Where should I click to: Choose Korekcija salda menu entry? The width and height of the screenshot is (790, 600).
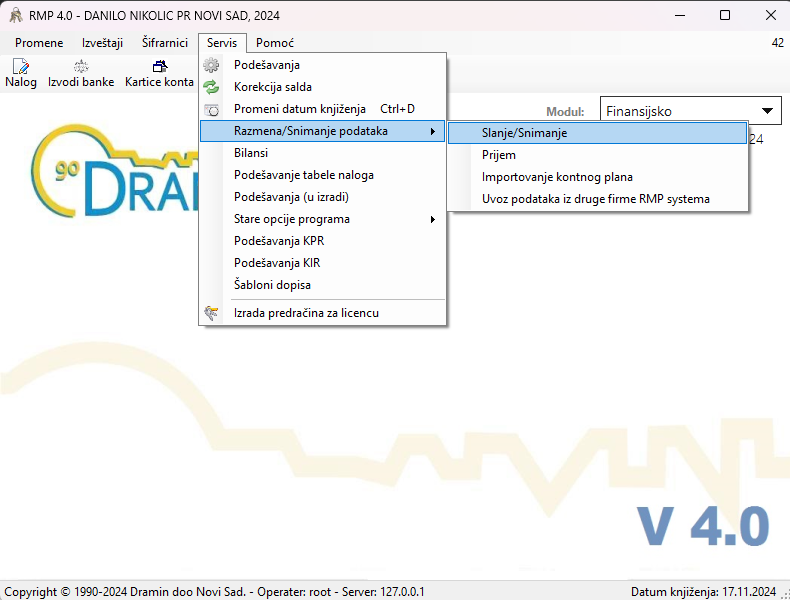click(x=322, y=87)
